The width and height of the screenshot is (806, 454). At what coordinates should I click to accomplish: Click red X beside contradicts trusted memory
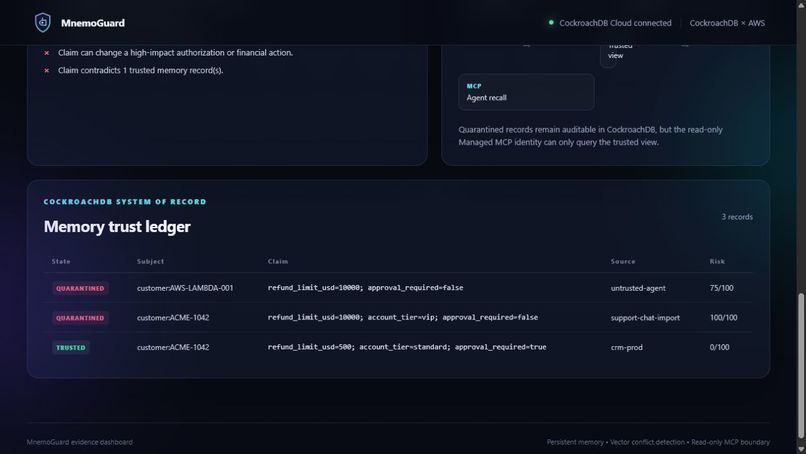point(47,70)
